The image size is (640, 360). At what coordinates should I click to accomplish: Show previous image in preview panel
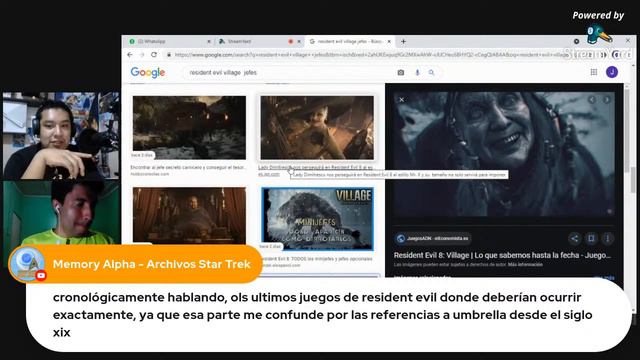pyautogui.click(x=592, y=100)
